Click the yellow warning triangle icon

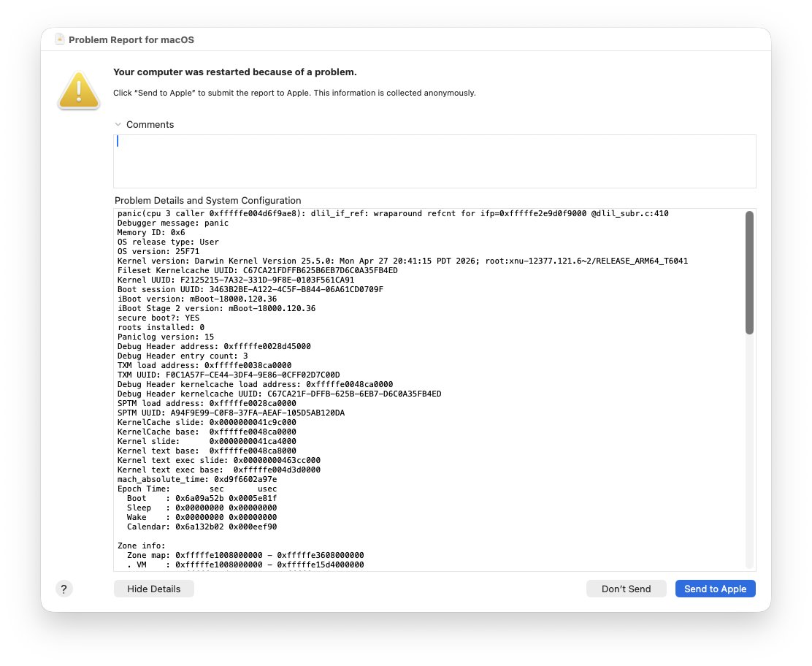(79, 91)
